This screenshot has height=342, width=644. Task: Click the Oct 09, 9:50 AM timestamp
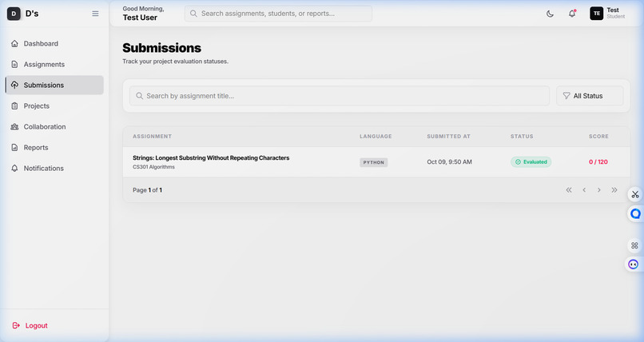[449, 161]
